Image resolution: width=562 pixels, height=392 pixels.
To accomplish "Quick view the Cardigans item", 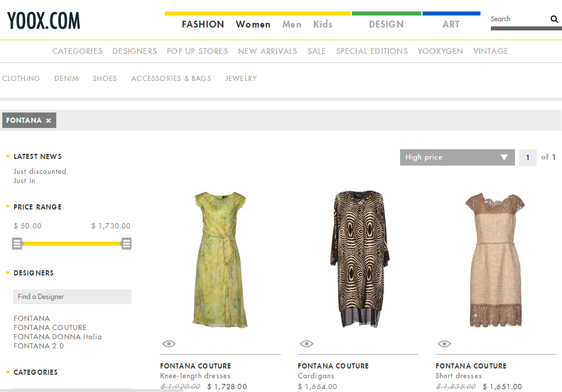I will [307, 344].
